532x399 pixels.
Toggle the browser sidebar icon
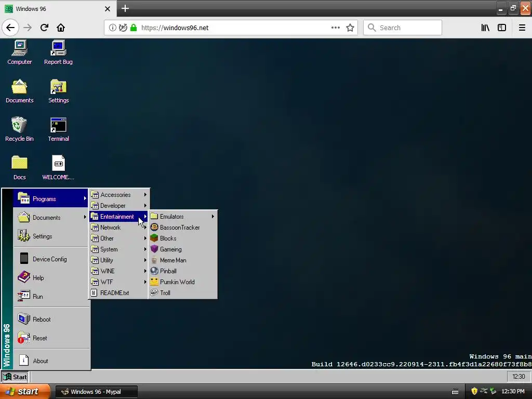coord(502,28)
